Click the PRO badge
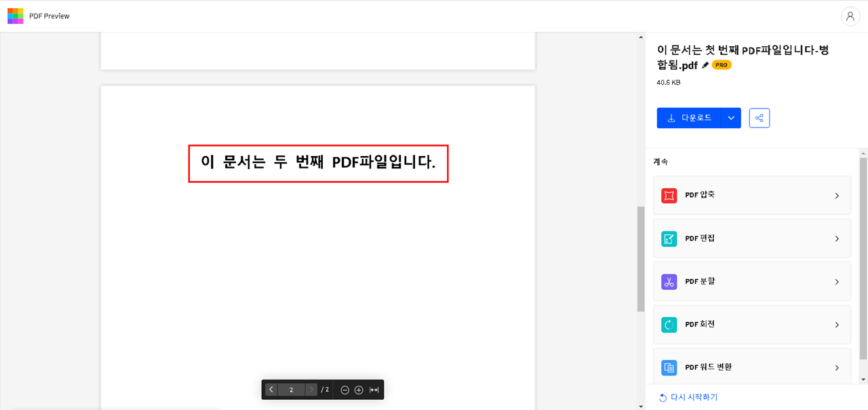 tap(722, 65)
